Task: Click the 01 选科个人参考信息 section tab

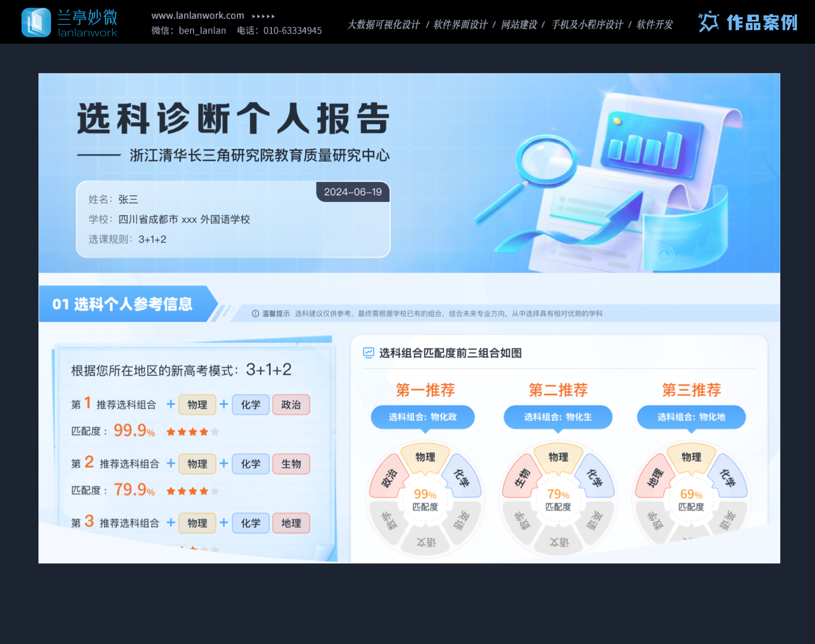Action: [x=123, y=304]
